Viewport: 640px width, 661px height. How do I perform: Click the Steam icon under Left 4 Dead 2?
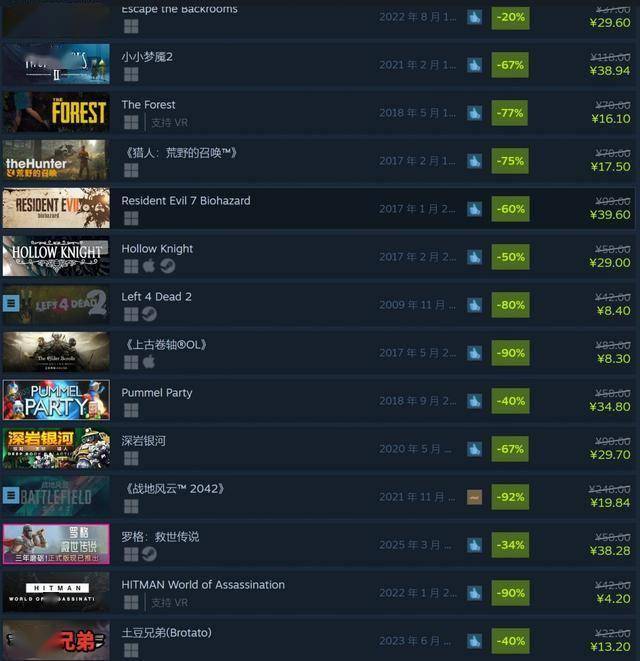coord(149,314)
